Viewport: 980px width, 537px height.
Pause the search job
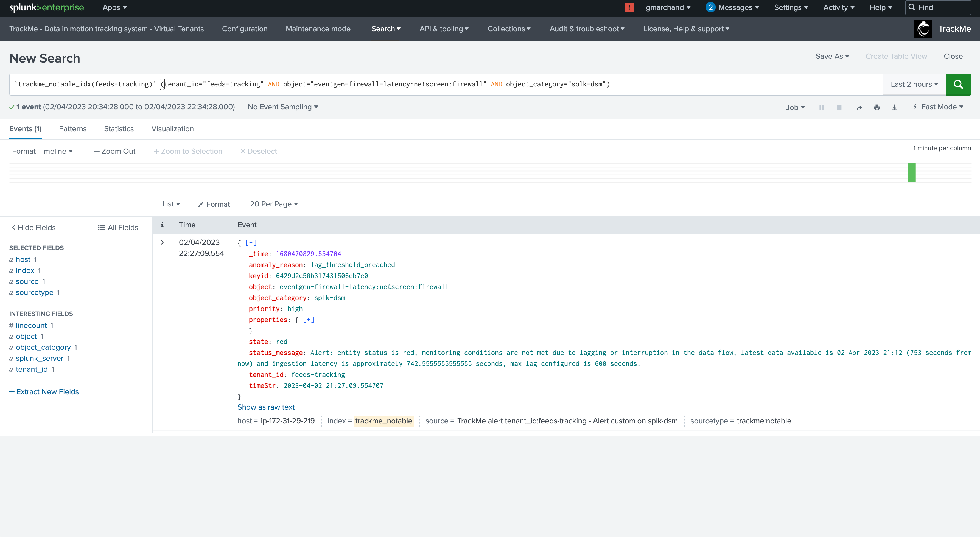(821, 107)
